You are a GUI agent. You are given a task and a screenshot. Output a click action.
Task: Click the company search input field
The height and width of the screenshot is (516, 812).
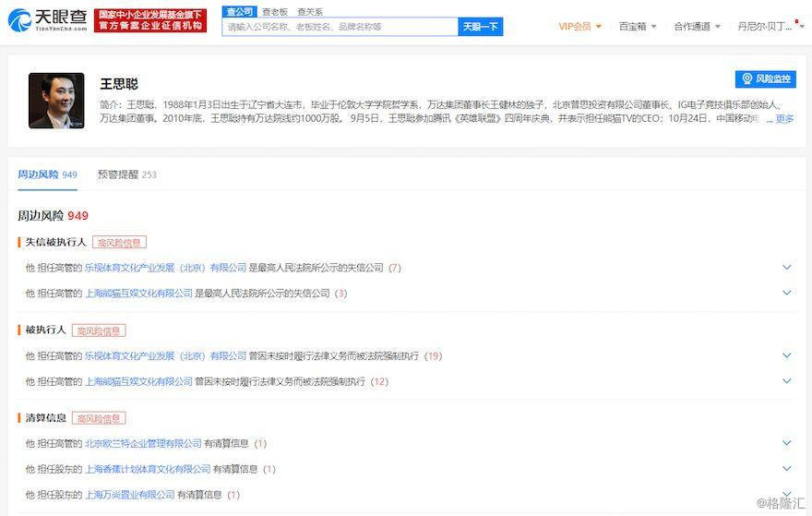point(340,27)
